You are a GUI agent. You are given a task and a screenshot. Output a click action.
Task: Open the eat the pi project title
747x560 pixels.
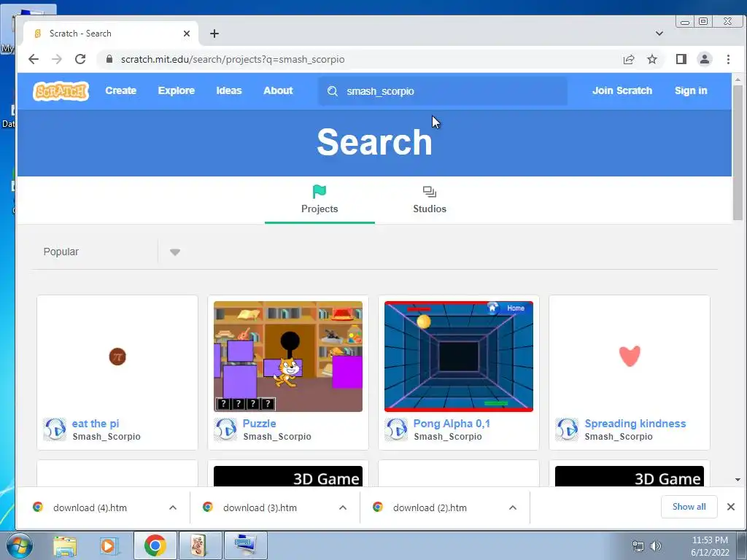click(x=96, y=424)
